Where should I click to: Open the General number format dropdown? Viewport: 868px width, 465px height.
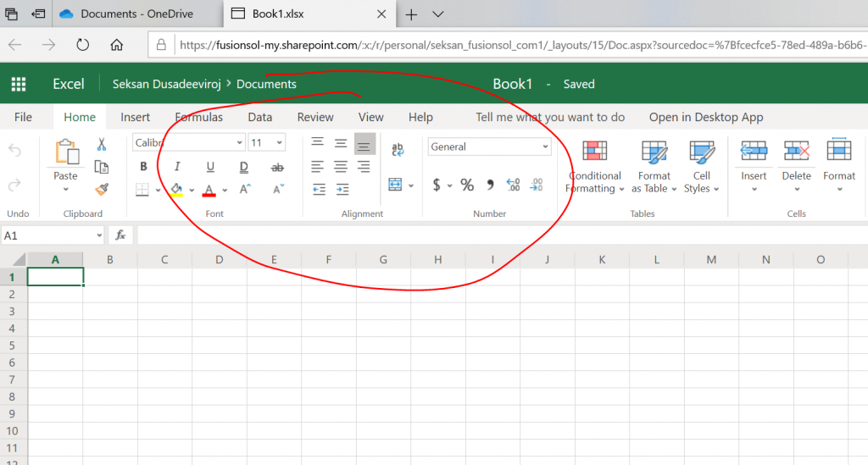pos(489,147)
